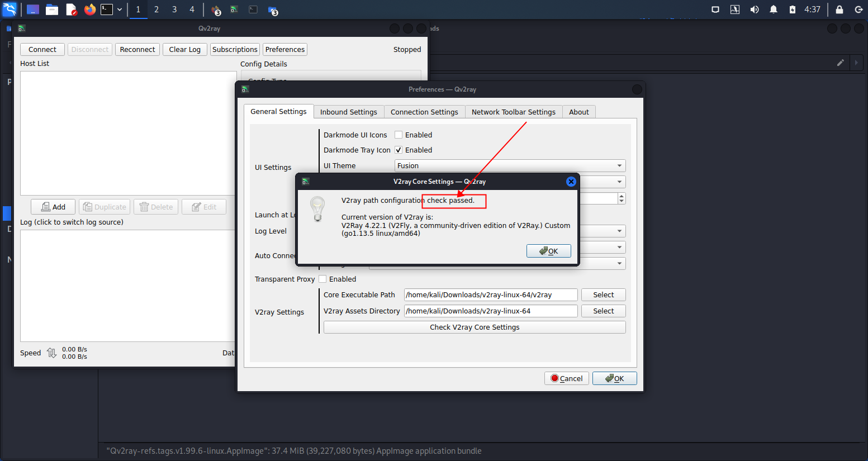
Task: Click the Preferences window title bar icon
Action: 245,89
